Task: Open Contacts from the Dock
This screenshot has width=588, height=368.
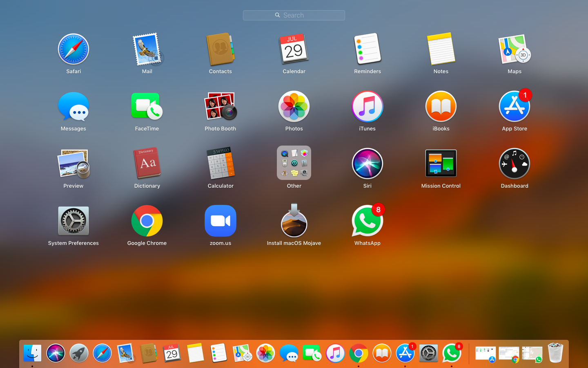Action: click(x=149, y=353)
